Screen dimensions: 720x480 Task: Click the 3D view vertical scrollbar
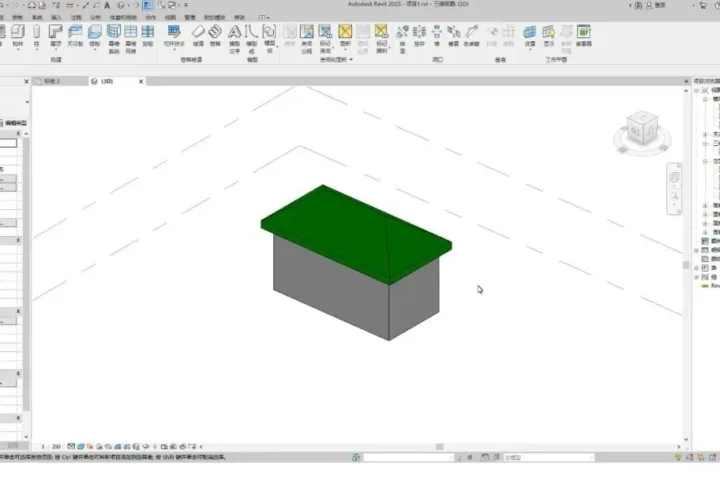pos(686,265)
